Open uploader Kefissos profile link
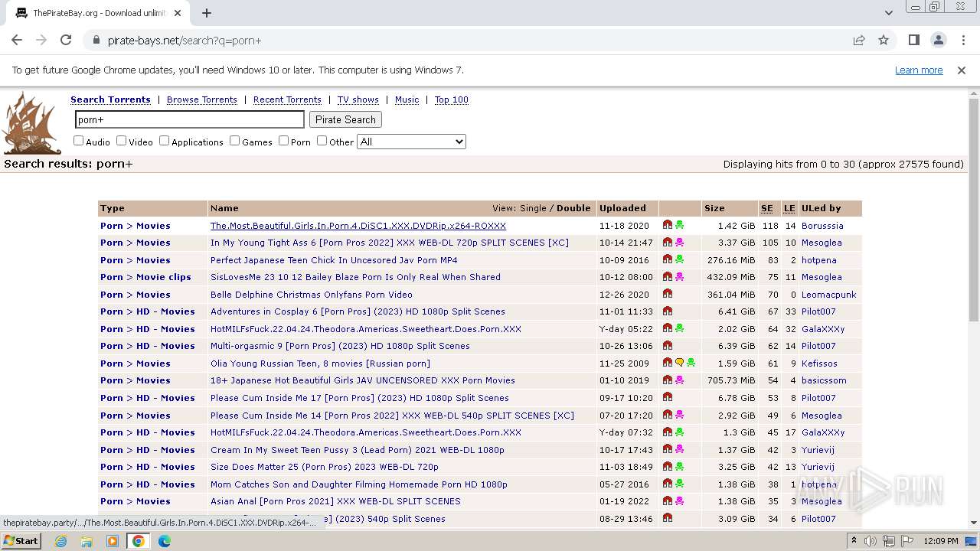Image resolution: width=980 pixels, height=551 pixels. pos(819,364)
